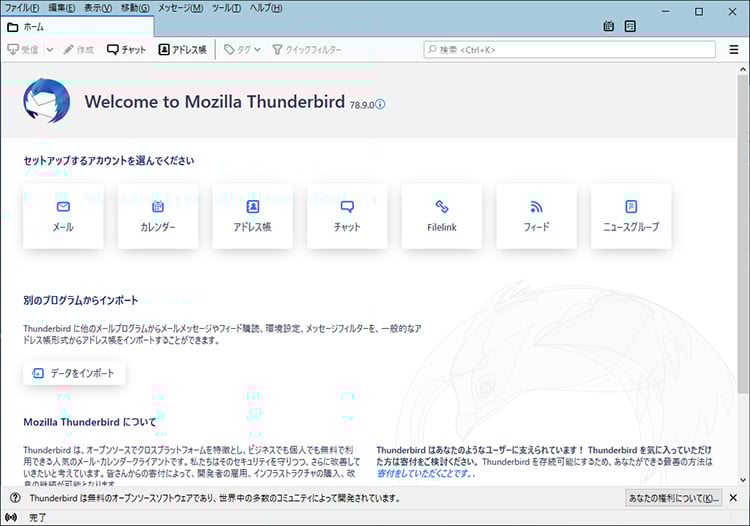
Task: Open the ヘルプ menu
Action: (x=266, y=8)
